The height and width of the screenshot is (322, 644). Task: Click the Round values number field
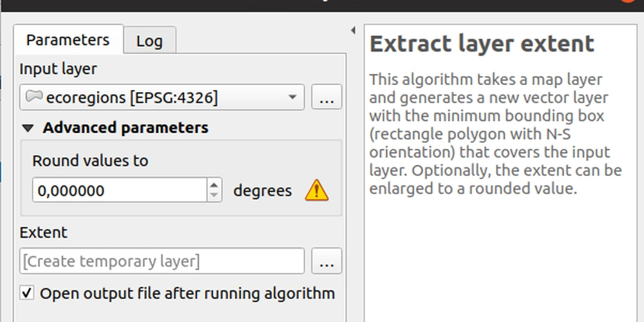click(119, 191)
